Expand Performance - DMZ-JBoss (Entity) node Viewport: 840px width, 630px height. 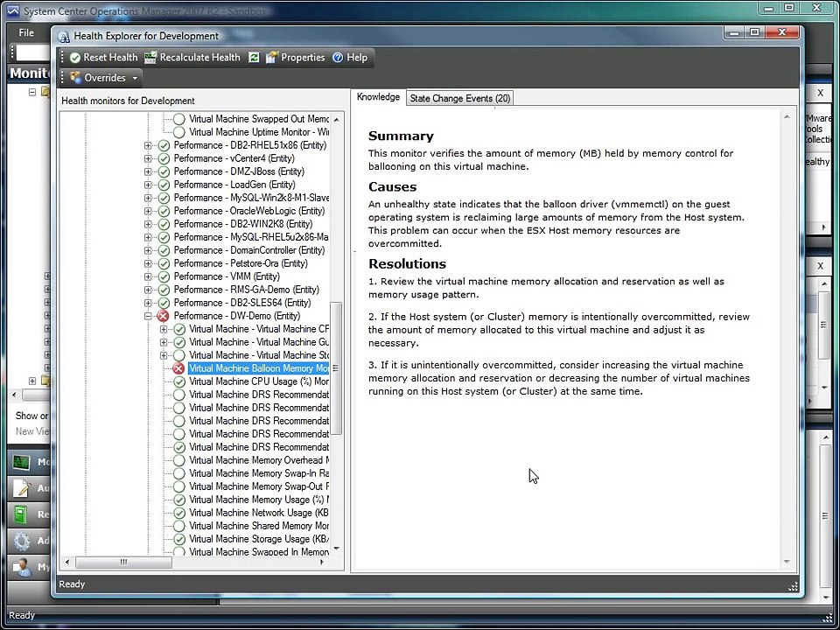148,171
